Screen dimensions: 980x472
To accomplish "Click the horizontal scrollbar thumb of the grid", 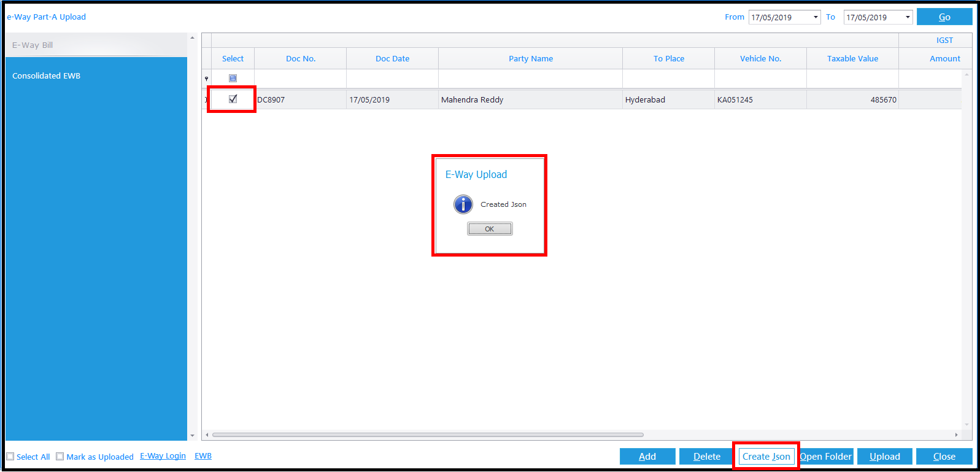I will tap(428, 435).
